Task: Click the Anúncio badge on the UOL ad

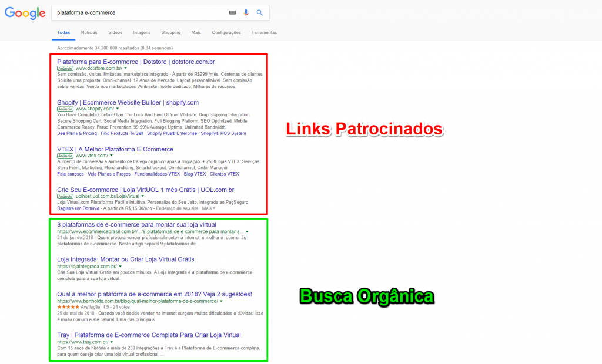Action: (x=65, y=197)
